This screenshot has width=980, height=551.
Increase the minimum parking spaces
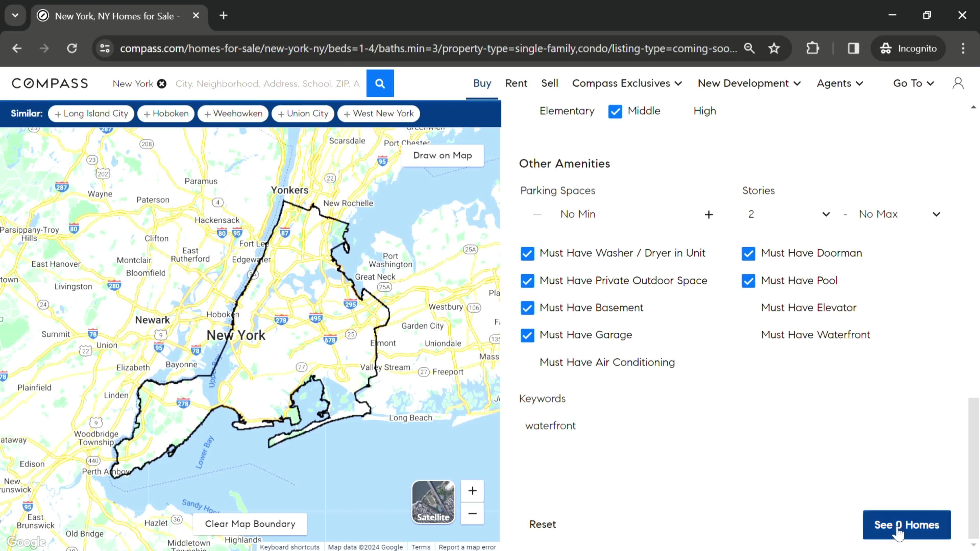[x=708, y=215]
